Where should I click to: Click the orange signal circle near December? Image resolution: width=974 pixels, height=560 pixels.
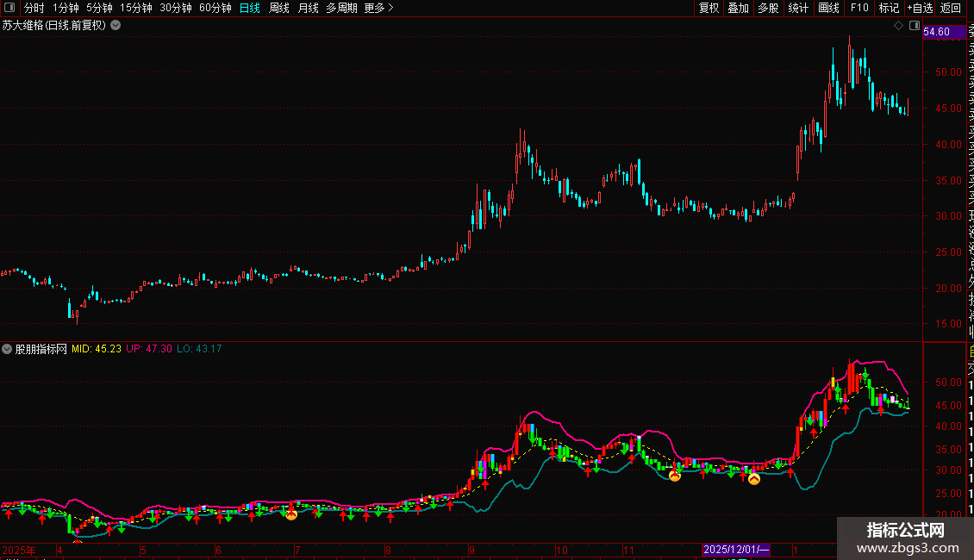click(754, 479)
